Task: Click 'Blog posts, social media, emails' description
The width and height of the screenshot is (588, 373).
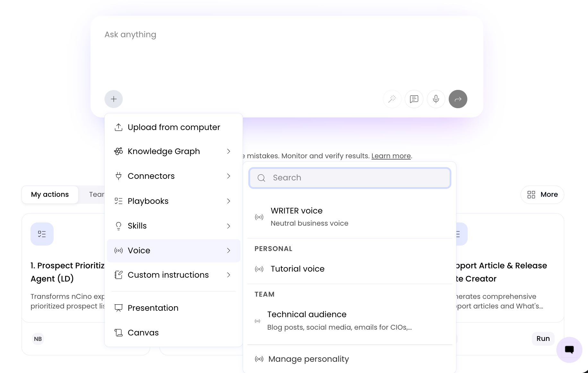Action: tap(340, 327)
